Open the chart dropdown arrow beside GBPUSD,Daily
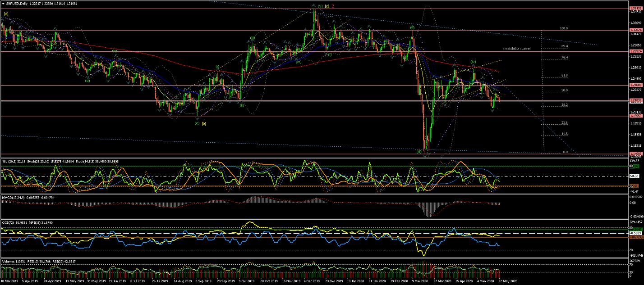644x285 pixels. click(x=3, y=3)
